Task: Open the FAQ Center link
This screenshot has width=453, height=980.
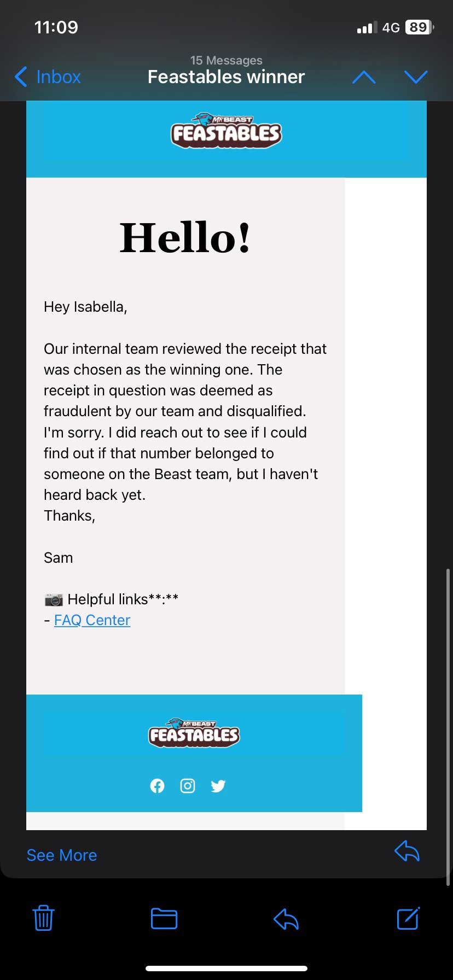Action: point(92,620)
